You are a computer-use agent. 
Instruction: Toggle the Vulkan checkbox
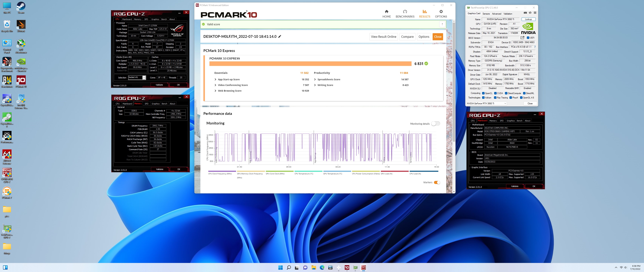tap(483, 98)
